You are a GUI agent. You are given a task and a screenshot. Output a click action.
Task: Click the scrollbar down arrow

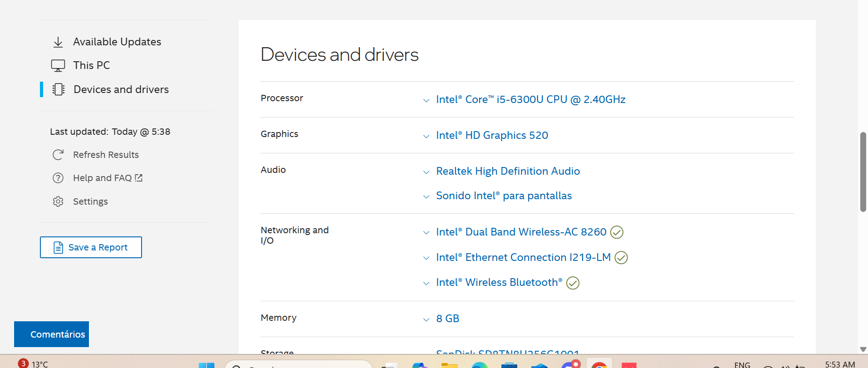point(863,349)
